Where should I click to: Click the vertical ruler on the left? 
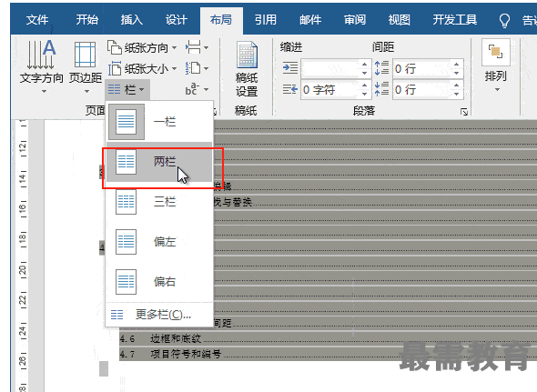(x=23, y=256)
